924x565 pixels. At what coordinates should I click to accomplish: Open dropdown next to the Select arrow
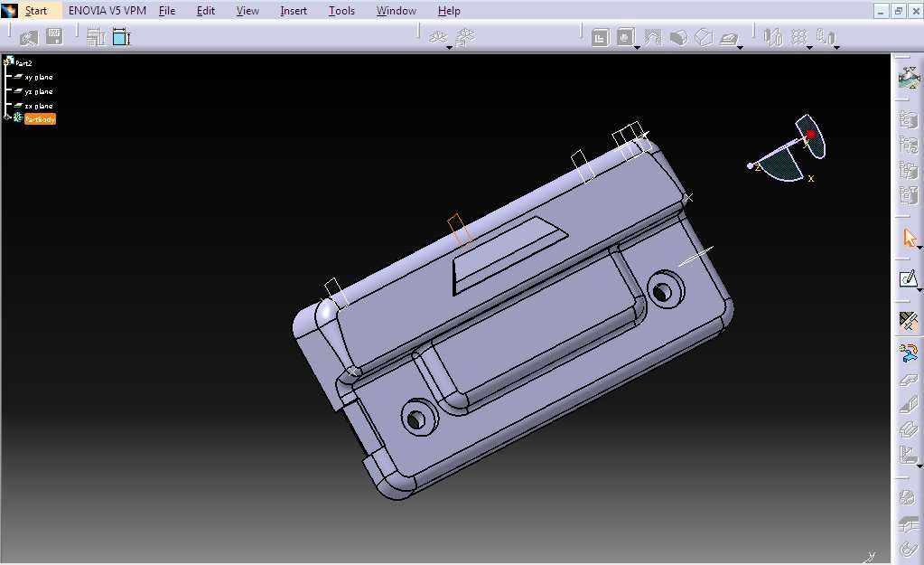919,249
